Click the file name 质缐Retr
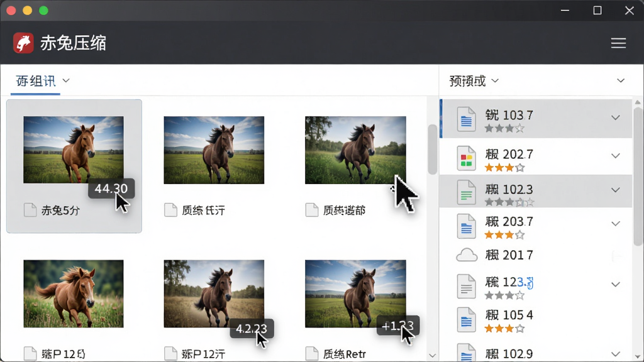Screen dimensions: 644x362 (x=344, y=354)
